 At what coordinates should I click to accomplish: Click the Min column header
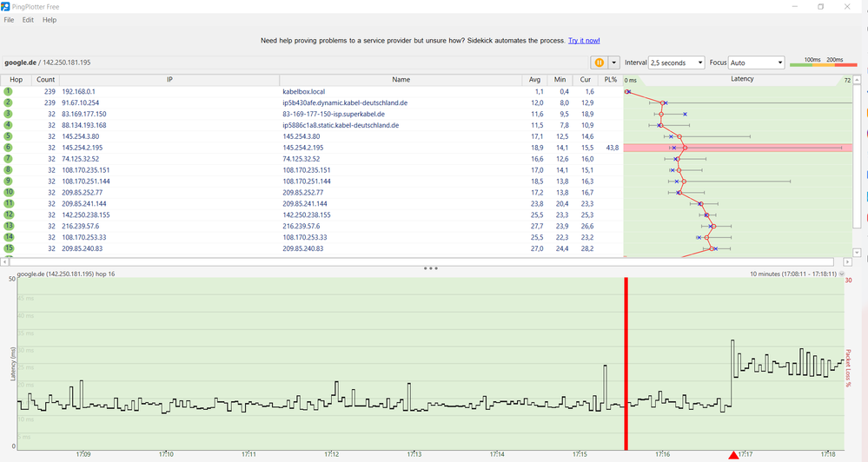tap(560, 80)
